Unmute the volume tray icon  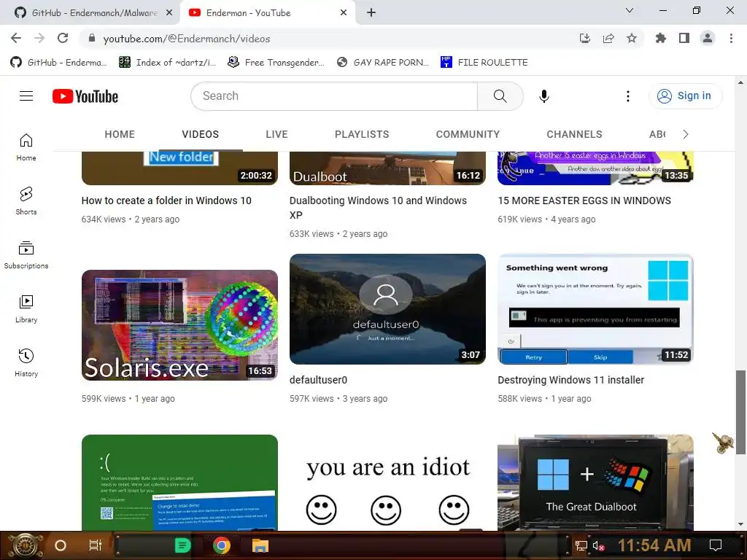coord(598,545)
